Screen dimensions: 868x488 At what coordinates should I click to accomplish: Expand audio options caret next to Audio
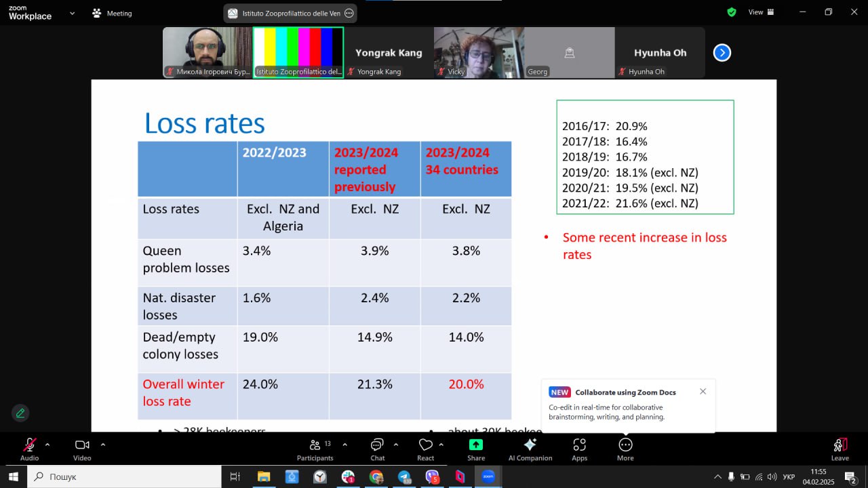click(47, 445)
